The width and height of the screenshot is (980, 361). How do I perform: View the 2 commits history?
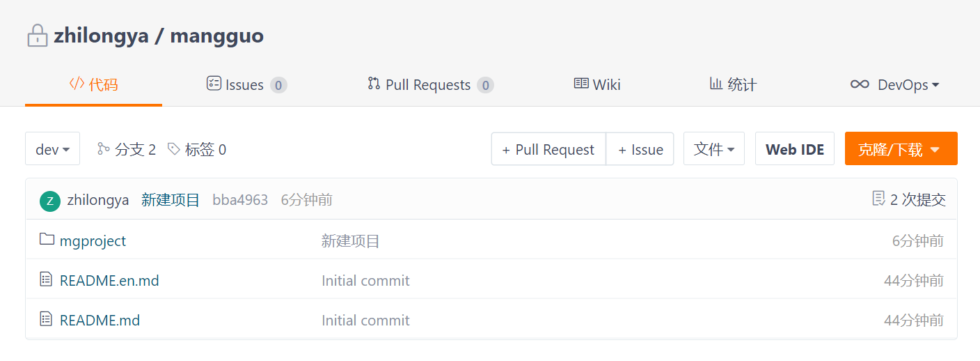[909, 199]
